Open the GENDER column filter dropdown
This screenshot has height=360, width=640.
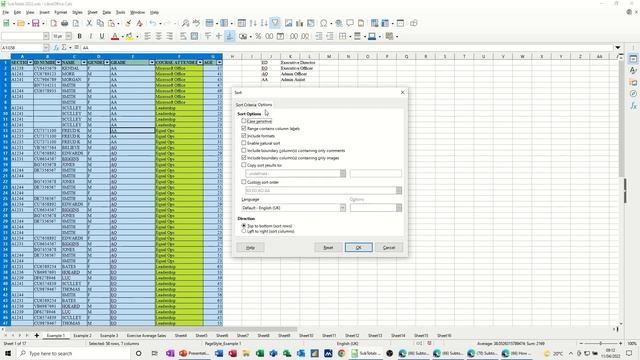tap(107, 62)
